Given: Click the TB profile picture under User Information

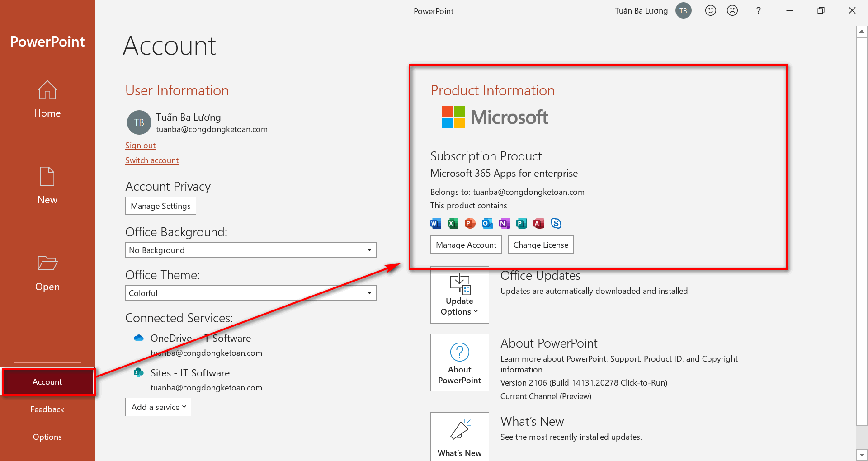Looking at the screenshot, I should pyautogui.click(x=139, y=122).
